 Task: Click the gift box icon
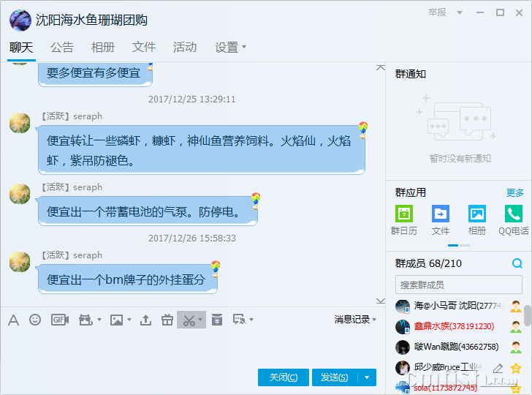167,320
